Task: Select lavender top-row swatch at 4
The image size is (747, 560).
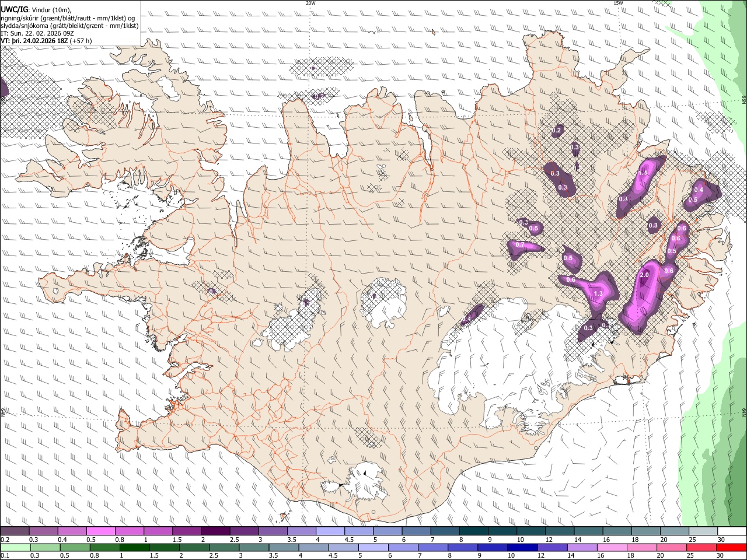Action: point(330,531)
